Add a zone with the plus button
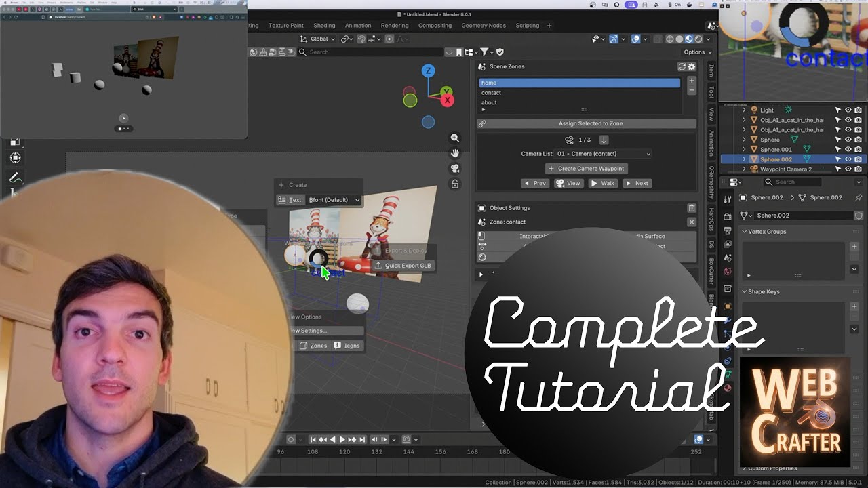The width and height of the screenshot is (868, 488). [x=692, y=81]
